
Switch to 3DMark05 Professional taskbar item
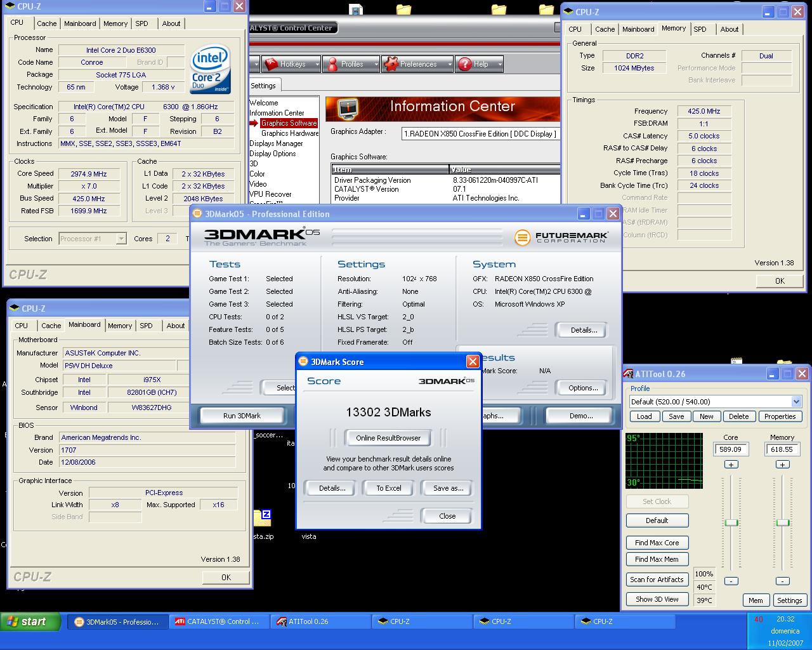click(x=118, y=621)
